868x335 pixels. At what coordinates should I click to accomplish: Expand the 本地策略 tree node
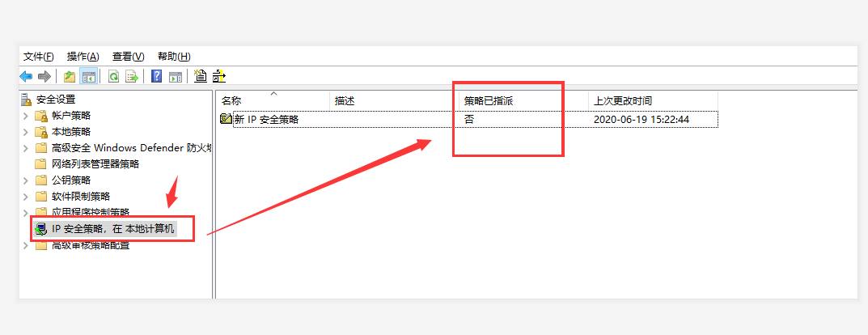26,132
